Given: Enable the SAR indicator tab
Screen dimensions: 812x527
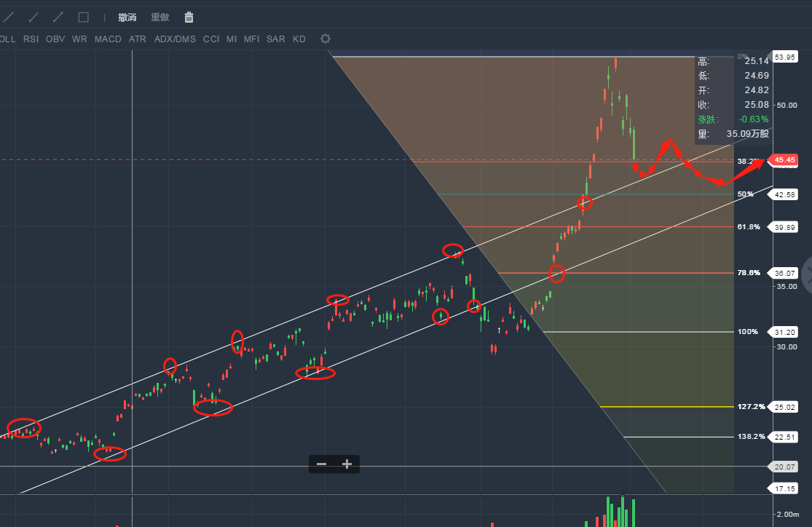Looking at the screenshot, I should tap(276, 39).
